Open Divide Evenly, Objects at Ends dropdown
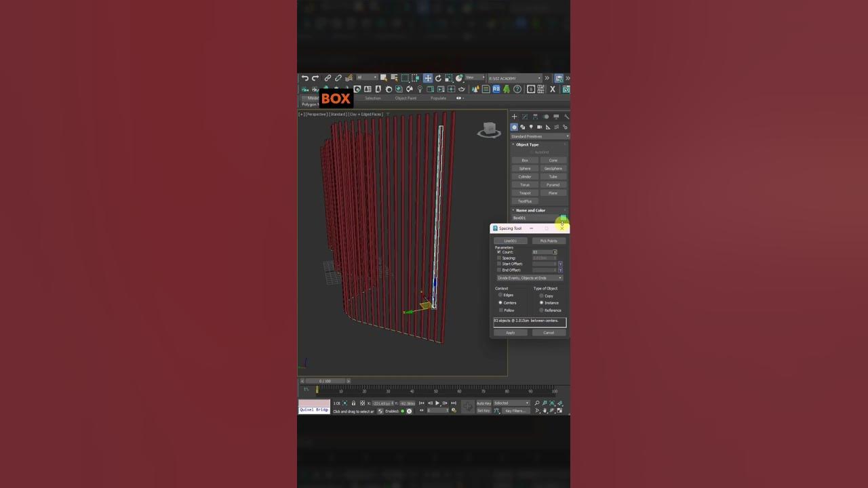 530,278
